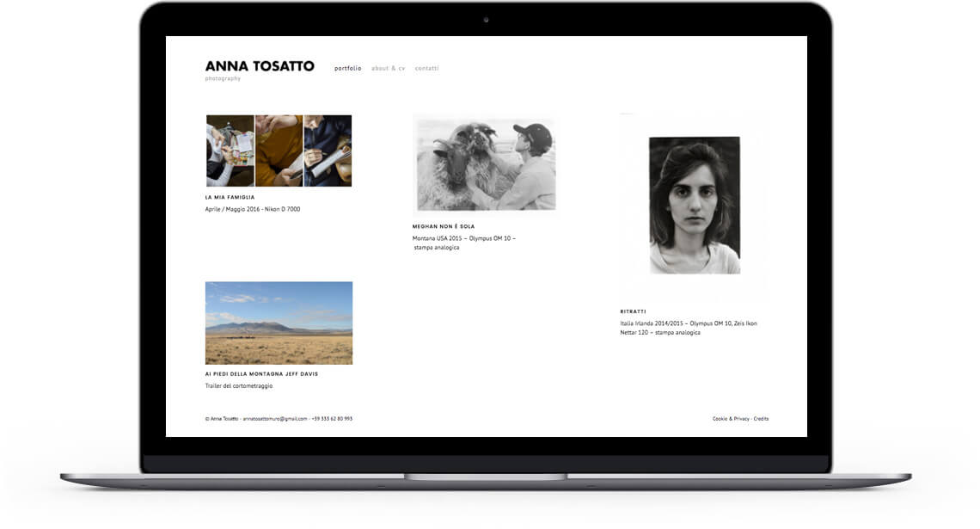Click the Ritratti project title
Viewport: 980px width, 529px height.
tap(633, 311)
